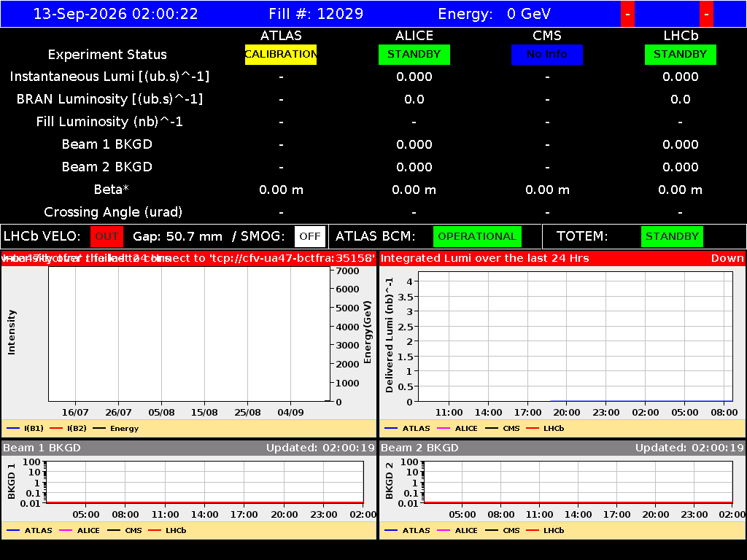Screen dimensions: 747x560
Task: Click the Beam 2 BKGD table row label
Action: 107,167
